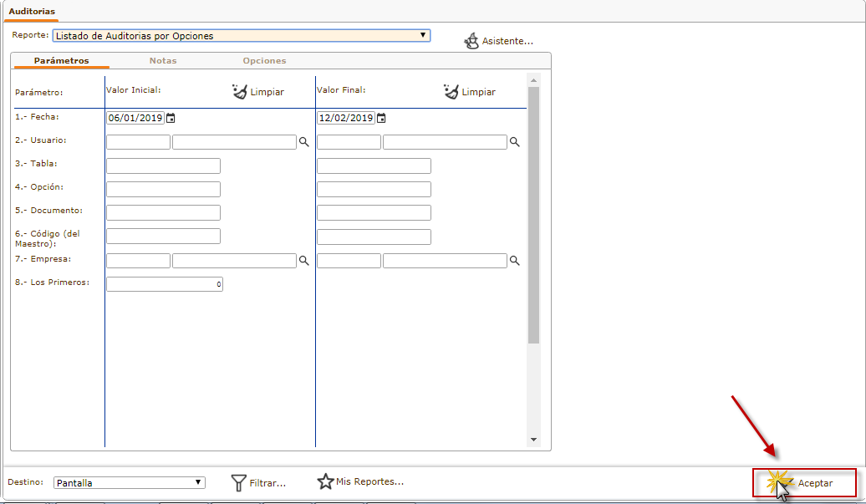Open Mis Reportes star option
Viewport: 866px width, 504px height.
click(326, 481)
